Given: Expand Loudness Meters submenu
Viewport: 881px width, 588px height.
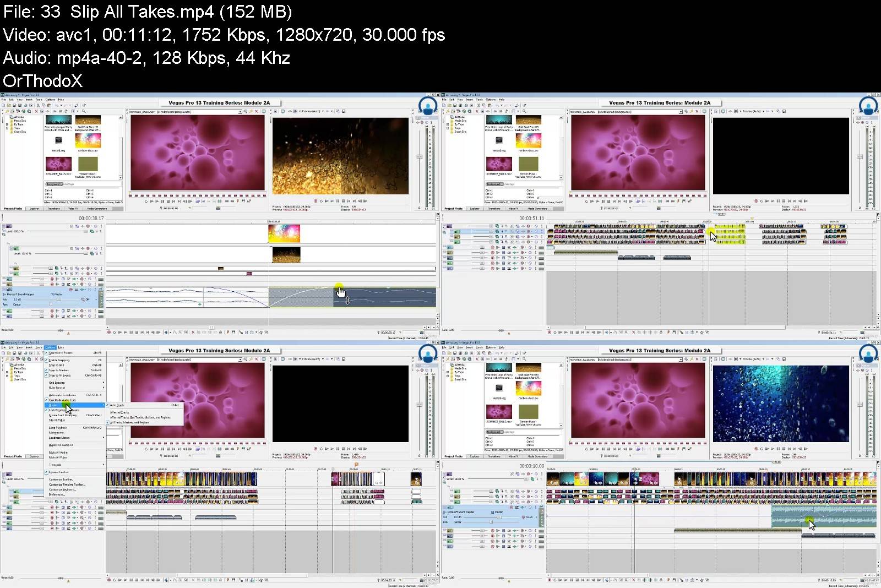Looking at the screenshot, I should click(x=75, y=438).
